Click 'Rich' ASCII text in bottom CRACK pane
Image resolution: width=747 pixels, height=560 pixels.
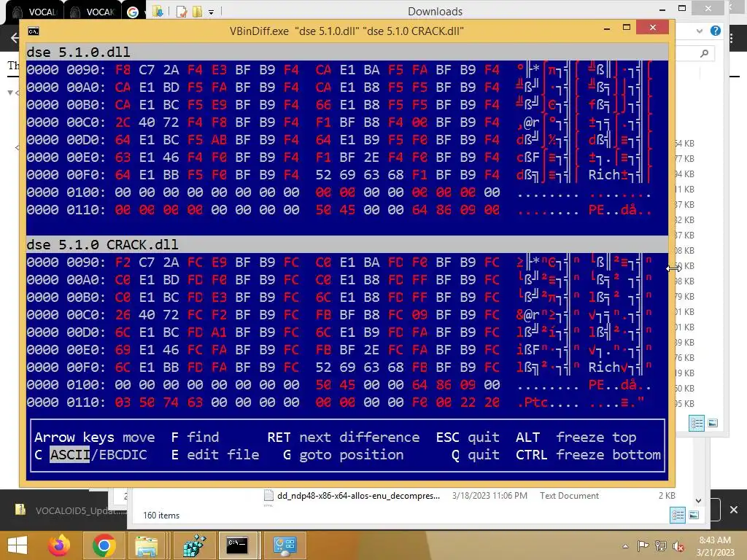pyautogui.click(x=604, y=367)
